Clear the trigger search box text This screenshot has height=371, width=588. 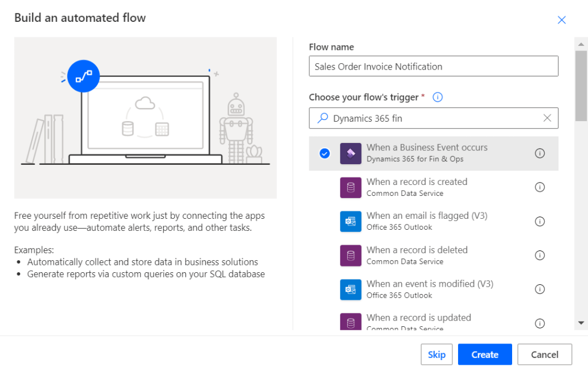(x=547, y=118)
